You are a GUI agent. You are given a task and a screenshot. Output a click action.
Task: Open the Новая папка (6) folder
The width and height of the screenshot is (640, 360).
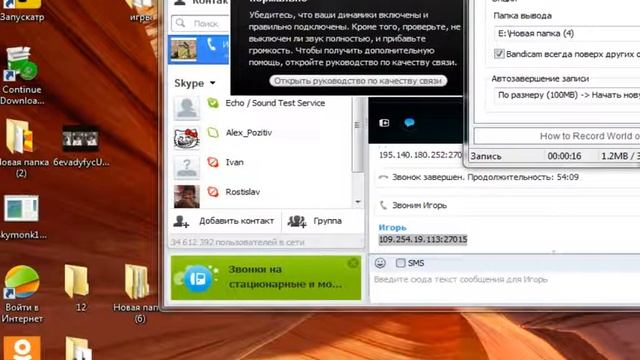[x=137, y=293]
